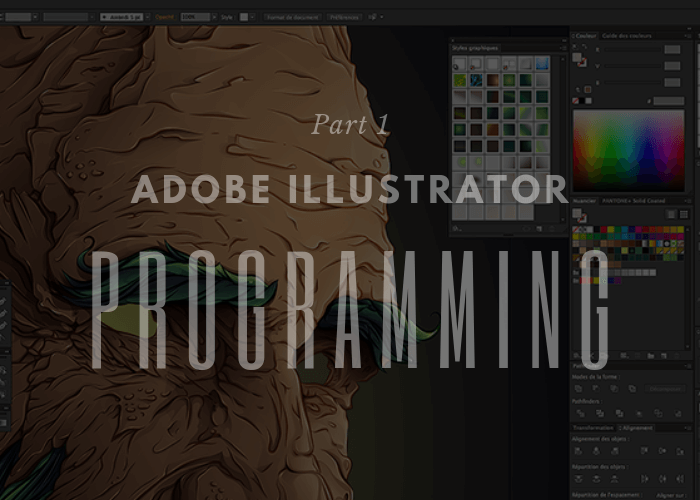The height and width of the screenshot is (500, 700).
Task: Open the Alignement panel menu
Action: coord(688,428)
